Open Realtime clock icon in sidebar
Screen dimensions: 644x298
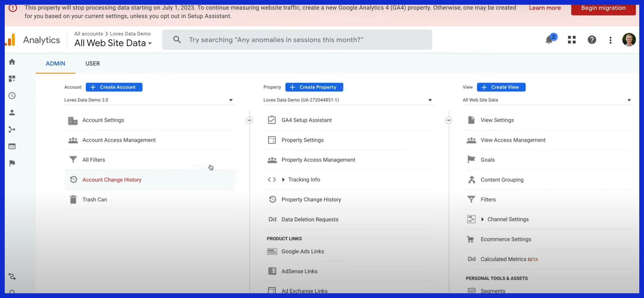pyautogui.click(x=12, y=96)
